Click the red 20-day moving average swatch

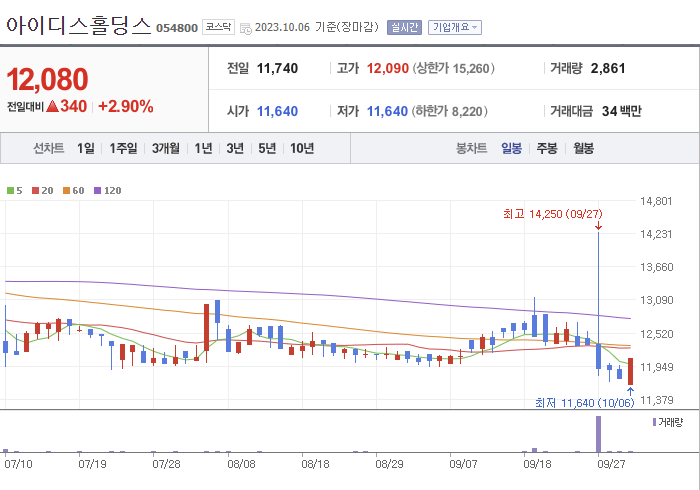tap(35, 191)
